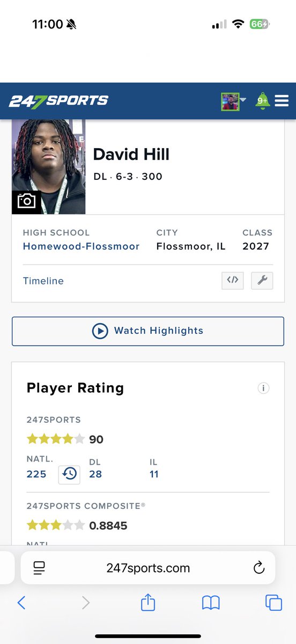Screen dimensions: 296x644
Task: Open the ranking history clock icon
Action: coord(69,474)
